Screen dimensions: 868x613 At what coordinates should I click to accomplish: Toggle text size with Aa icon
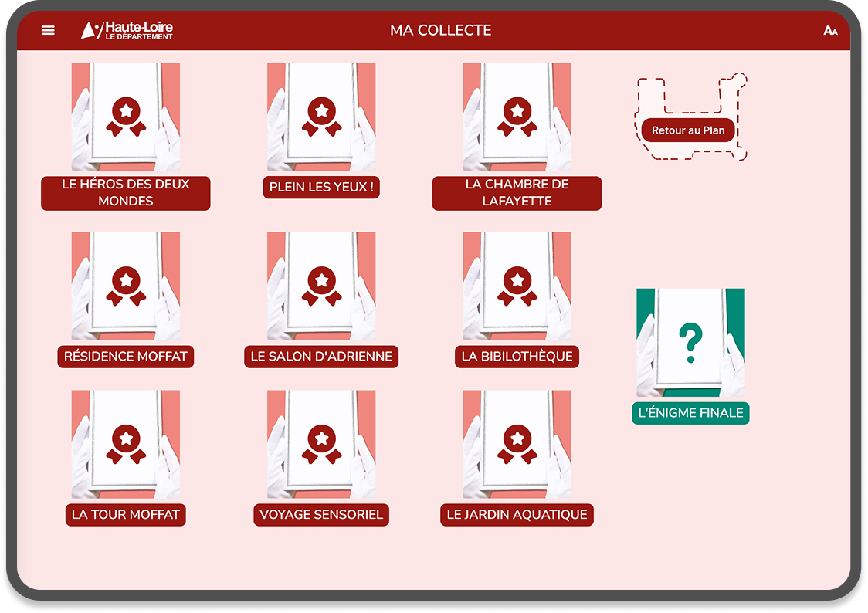click(830, 31)
